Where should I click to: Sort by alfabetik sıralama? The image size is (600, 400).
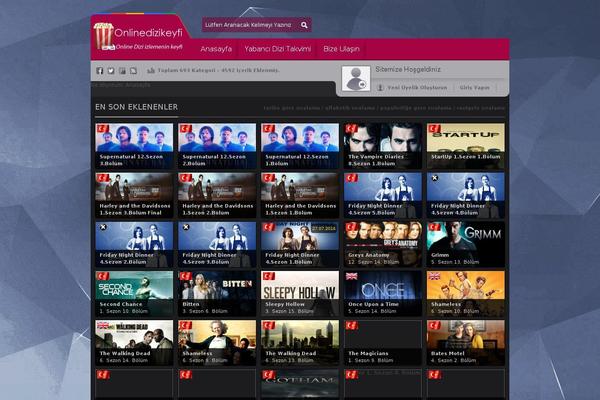350,108
